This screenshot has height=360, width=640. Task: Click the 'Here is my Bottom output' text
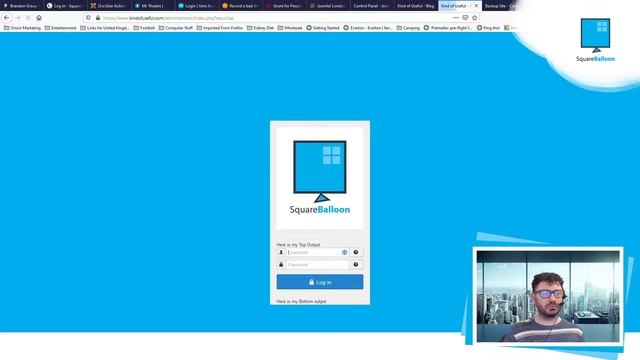(301, 301)
